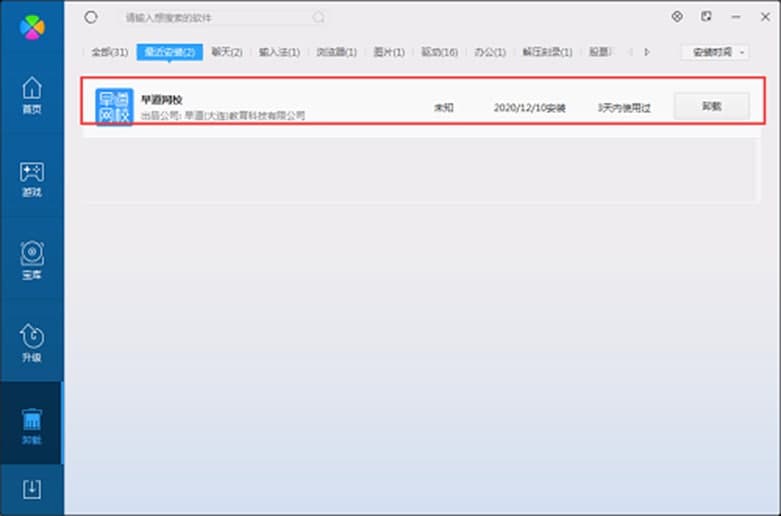The image size is (781, 516).
Task: Click the circular refresh icon beside search box
Action: coord(92,17)
